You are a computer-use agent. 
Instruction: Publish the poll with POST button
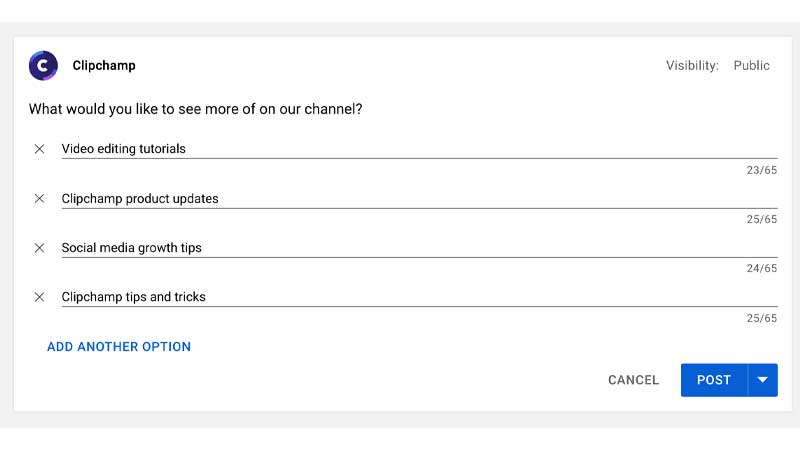714,380
